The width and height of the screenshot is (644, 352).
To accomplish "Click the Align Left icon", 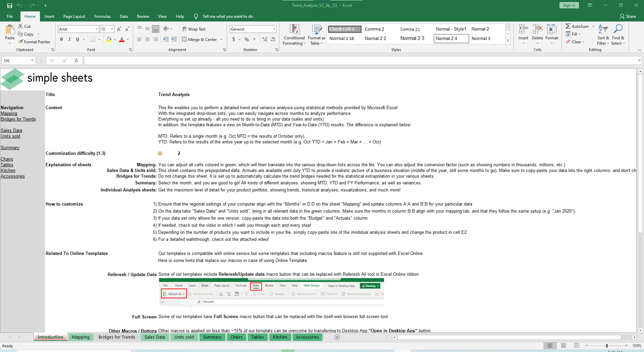I will (x=140, y=39).
